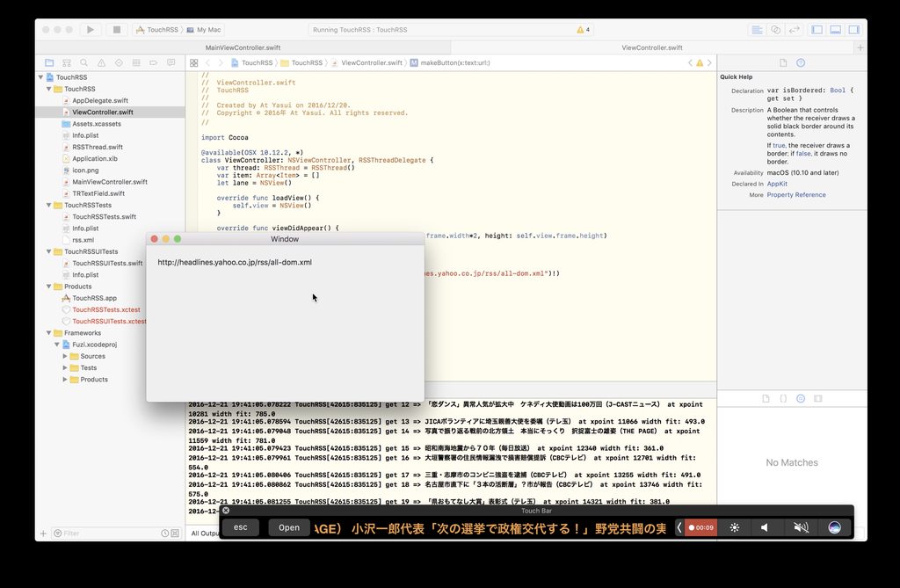This screenshot has height=588, width=900.
Task: Show the Quick Help inspector
Action: tap(801, 62)
